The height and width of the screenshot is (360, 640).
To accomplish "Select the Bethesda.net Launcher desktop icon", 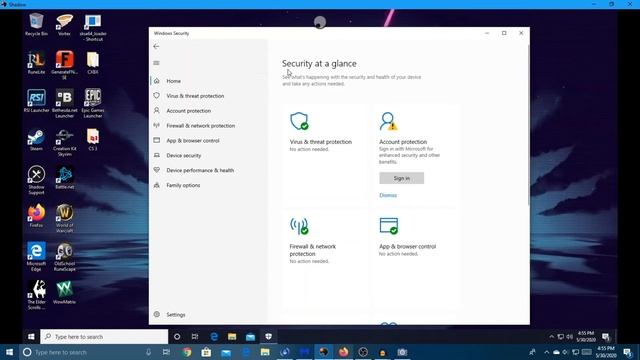I will [x=64, y=104].
